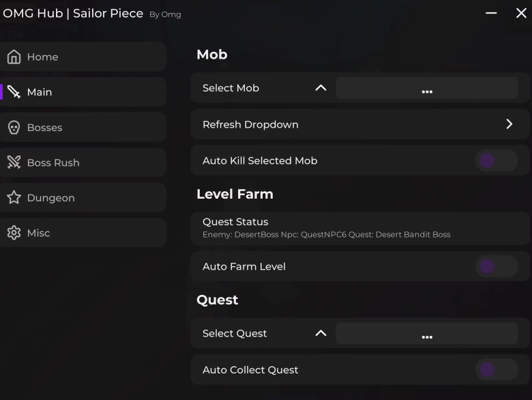Click the Boss Rush crossed swords icon
532x400 pixels.
point(14,162)
